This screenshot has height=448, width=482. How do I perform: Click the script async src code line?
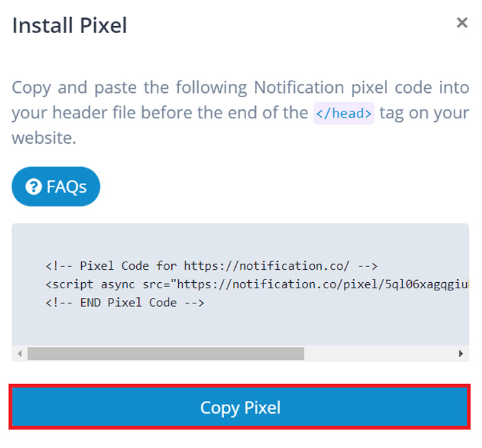[x=256, y=284]
